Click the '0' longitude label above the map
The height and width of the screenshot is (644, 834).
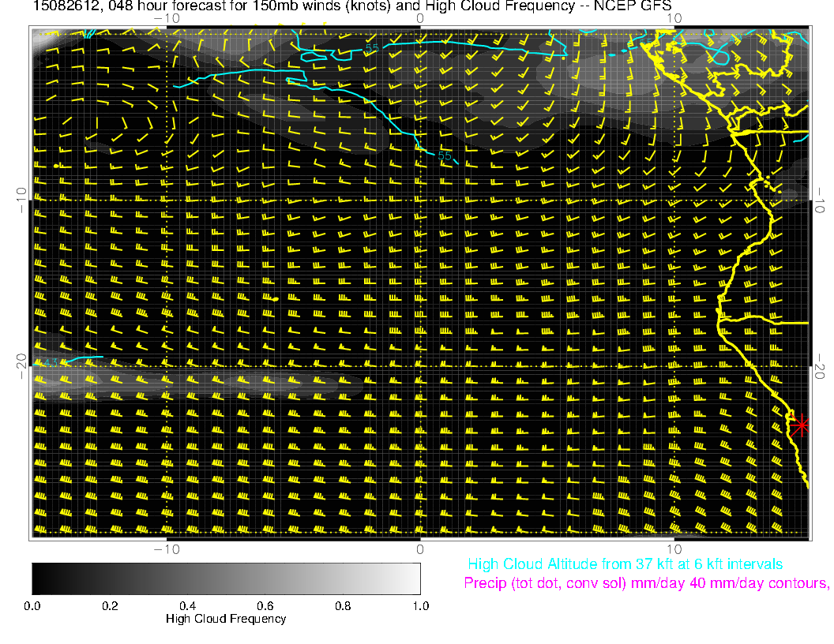[x=419, y=19]
